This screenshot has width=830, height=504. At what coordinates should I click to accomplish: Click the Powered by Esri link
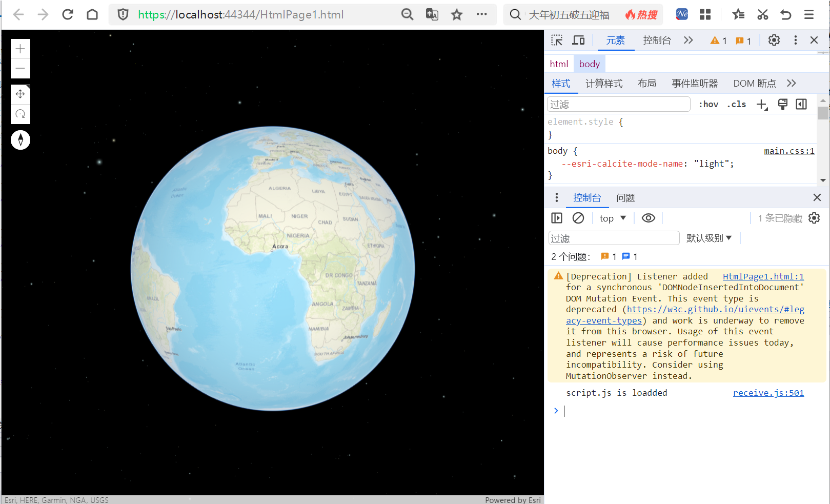pos(513,499)
